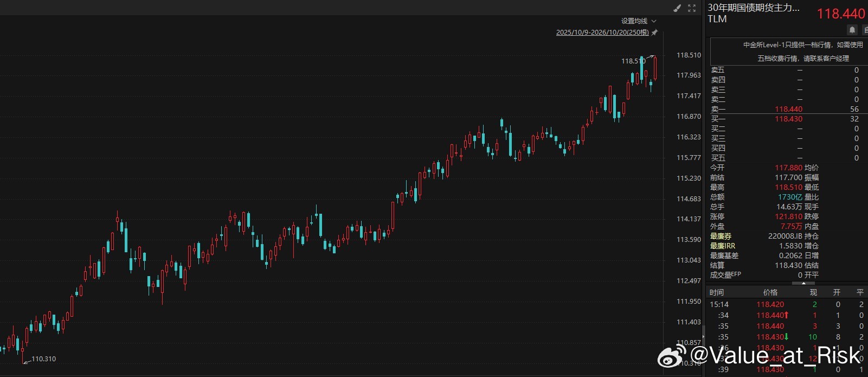Select the 最廉IRR label
The image size is (868, 377).
[x=723, y=246]
